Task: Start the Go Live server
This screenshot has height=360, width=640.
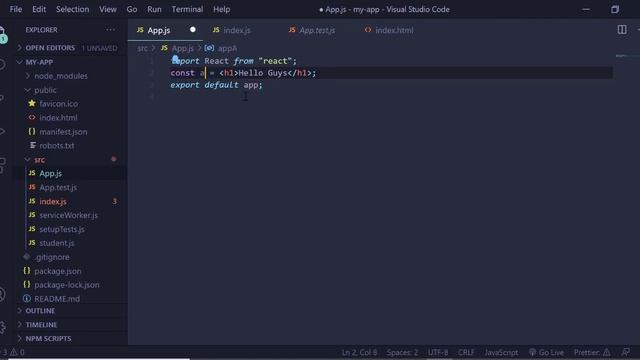Action: (547, 352)
